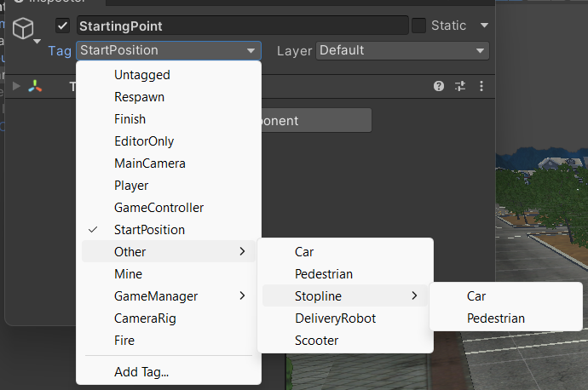This screenshot has height=390, width=588.
Task: Select the Respawn tag
Action: [x=169, y=97]
